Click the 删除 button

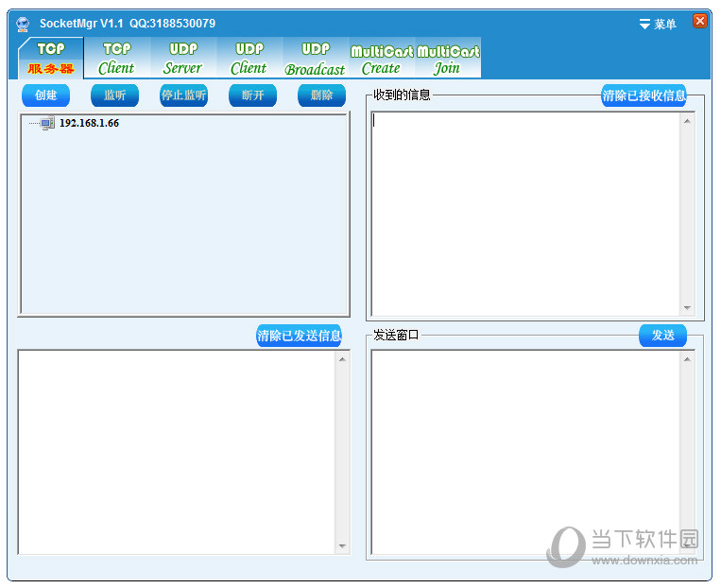322,95
